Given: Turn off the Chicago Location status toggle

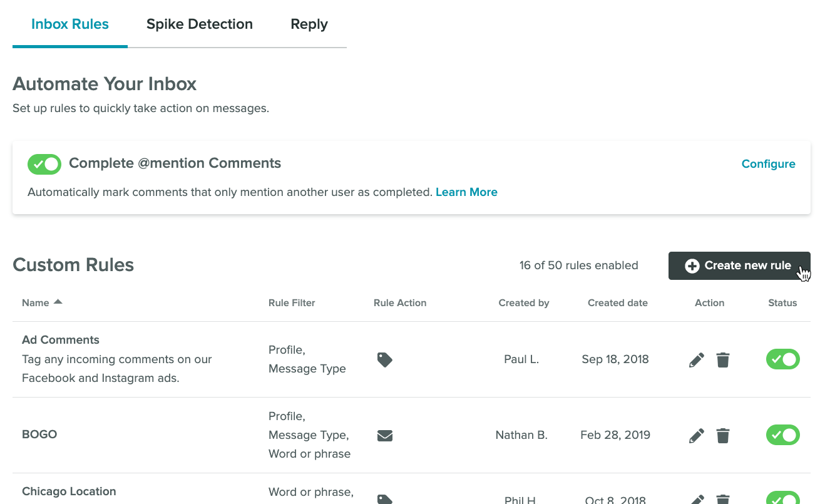Looking at the screenshot, I should (782, 499).
